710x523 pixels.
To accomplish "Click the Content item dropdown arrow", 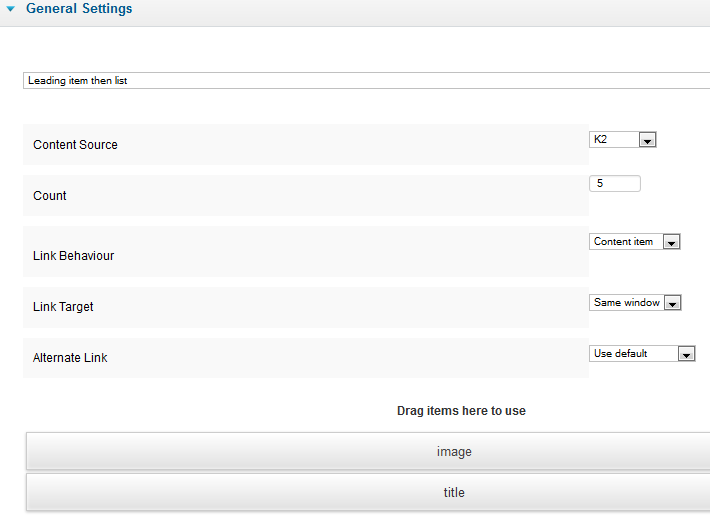I will [x=672, y=242].
